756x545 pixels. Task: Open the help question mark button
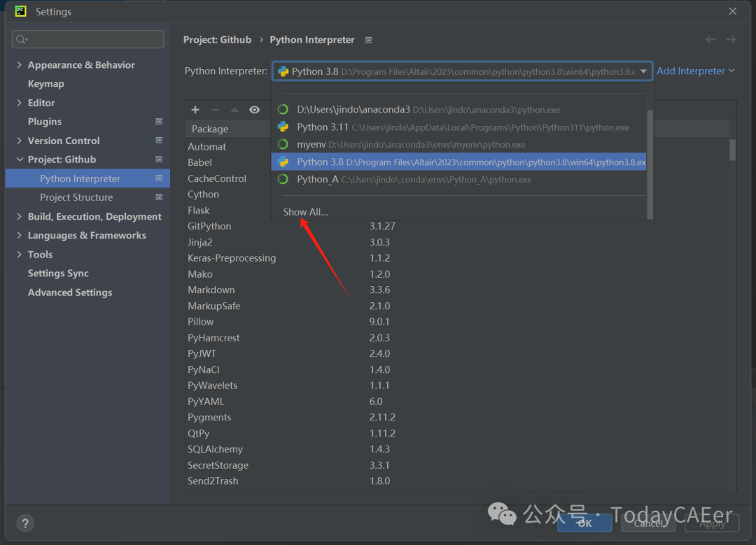click(x=25, y=523)
